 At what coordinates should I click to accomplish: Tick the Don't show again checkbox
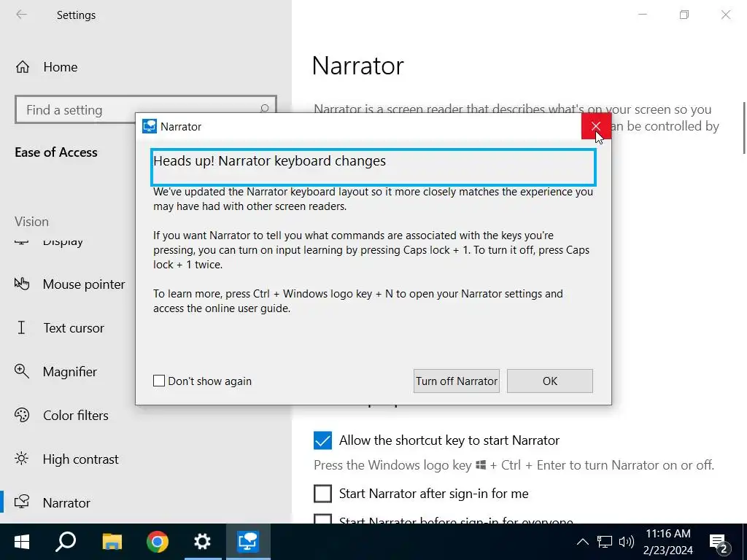tap(159, 381)
